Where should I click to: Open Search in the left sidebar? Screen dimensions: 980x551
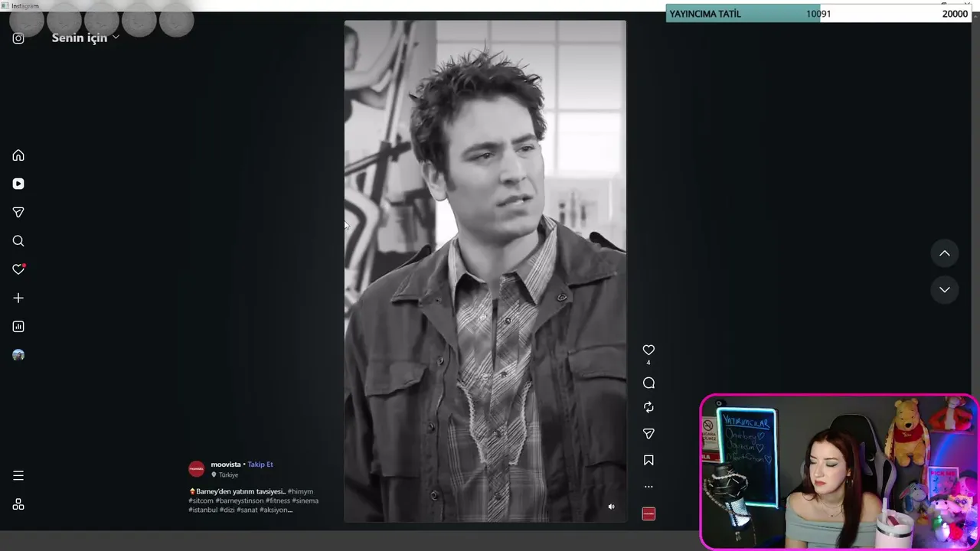coord(18,241)
